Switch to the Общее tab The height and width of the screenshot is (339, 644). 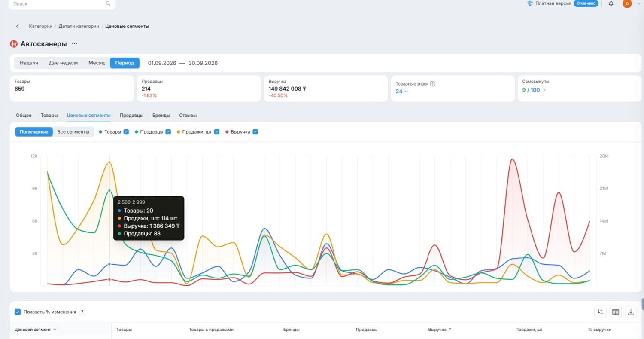point(24,116)
